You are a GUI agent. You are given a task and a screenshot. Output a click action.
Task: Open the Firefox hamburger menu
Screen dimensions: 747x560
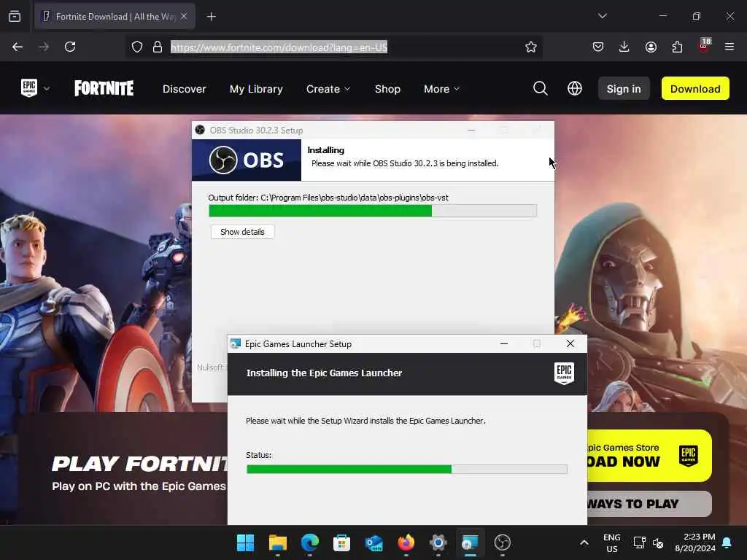coord(729,47)
